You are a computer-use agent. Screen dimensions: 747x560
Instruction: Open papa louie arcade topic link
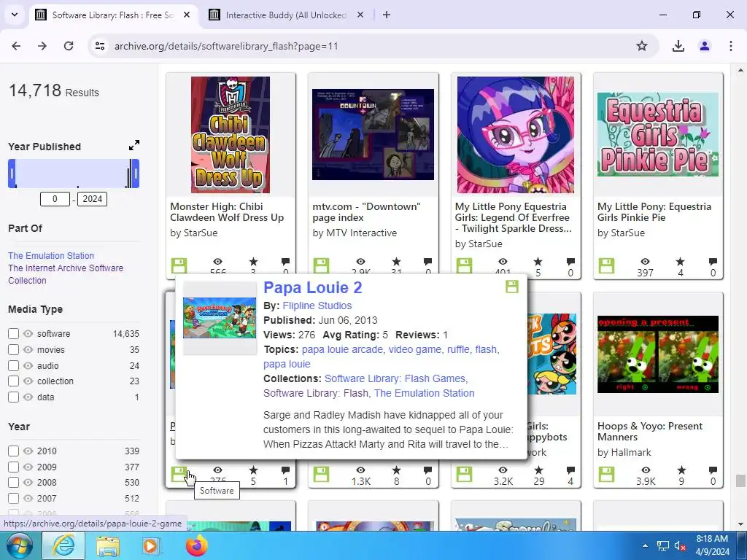point(342,349)
